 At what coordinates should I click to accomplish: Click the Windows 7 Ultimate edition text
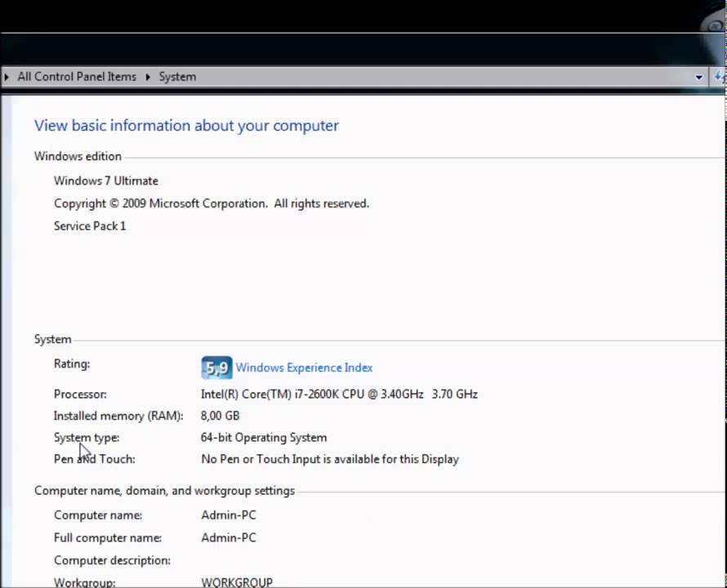pos(106,180)
